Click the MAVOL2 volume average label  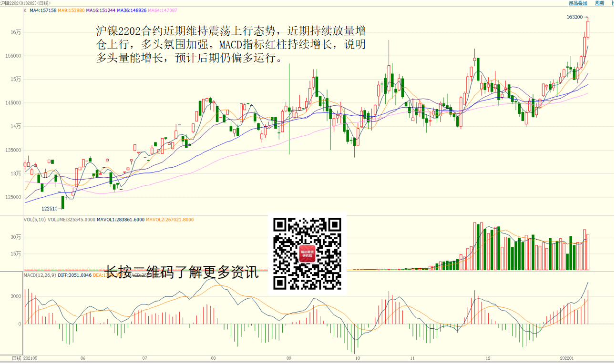[x=170, y=220]
